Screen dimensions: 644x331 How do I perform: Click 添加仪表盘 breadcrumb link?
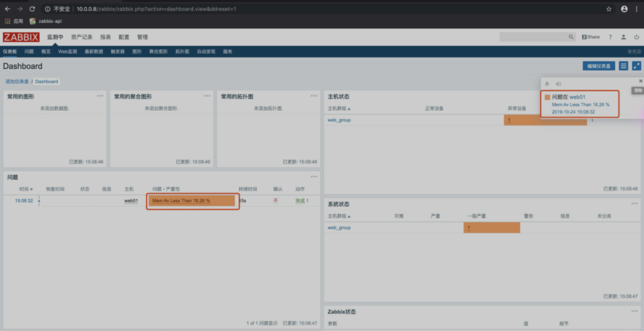17,82
